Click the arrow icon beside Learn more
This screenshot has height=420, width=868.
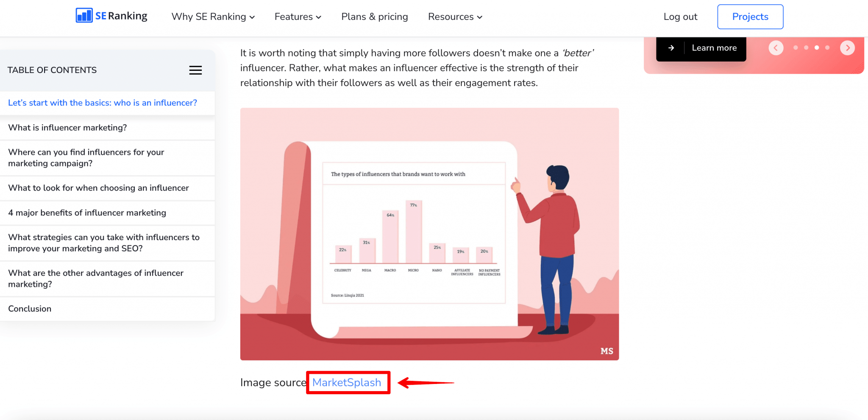click(x=672, y=48)
